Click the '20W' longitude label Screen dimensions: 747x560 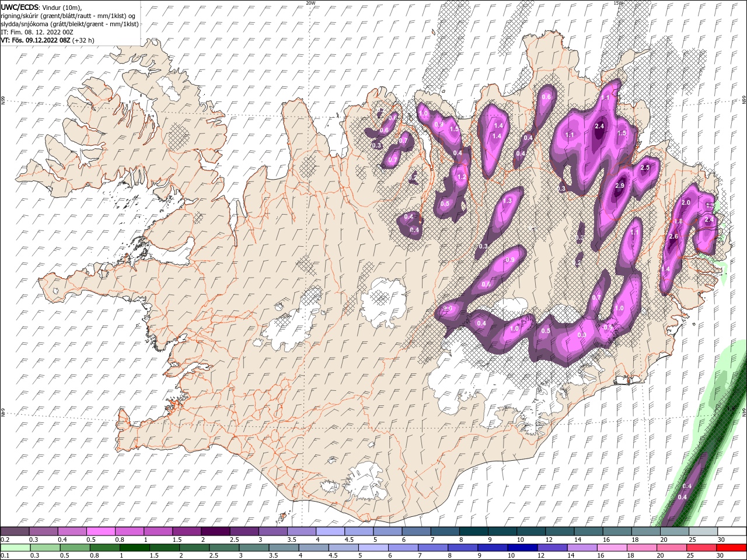tap(310, 3)
